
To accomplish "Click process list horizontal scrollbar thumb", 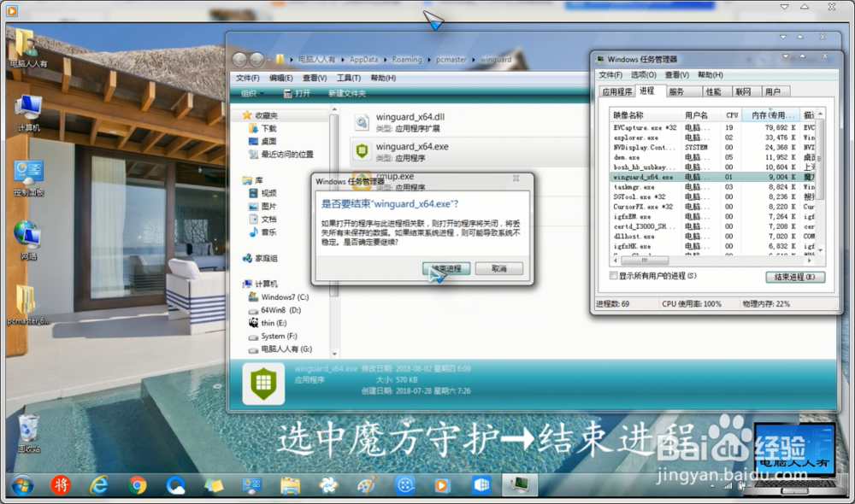I will (x=645, y=261).
